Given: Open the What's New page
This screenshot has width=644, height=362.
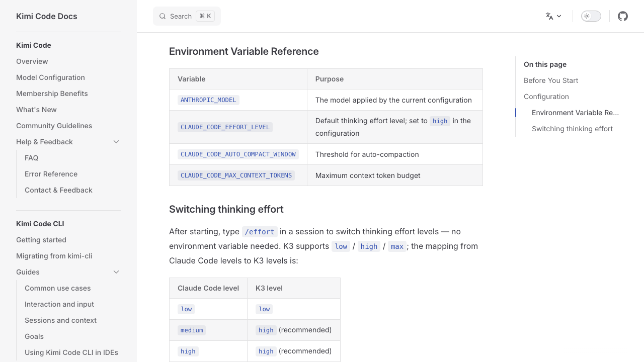Looking at the screenshot, I should (x=36, y=110).
